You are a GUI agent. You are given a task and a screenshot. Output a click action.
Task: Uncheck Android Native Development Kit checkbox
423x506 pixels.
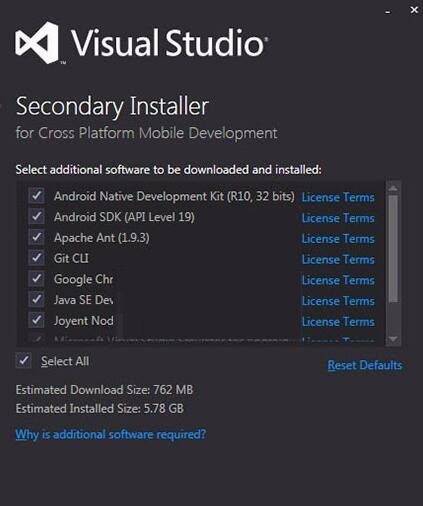coord(36,195)
